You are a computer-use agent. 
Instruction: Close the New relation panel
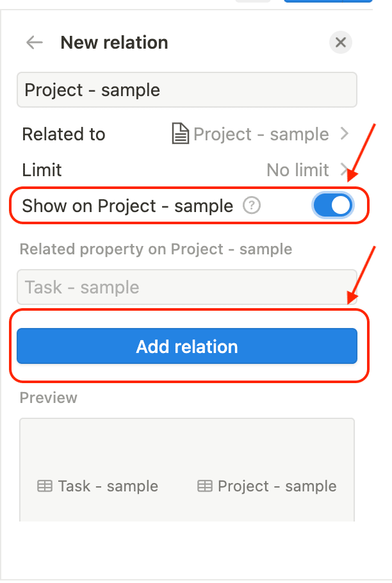(x=340, y=42)
